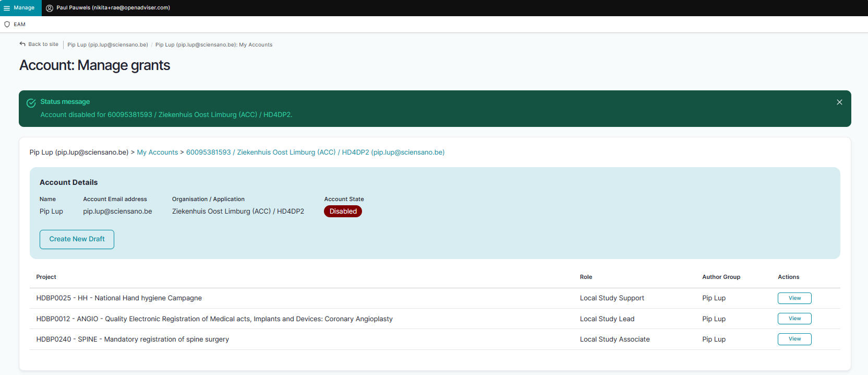The image size is (868, 375).
Task: Click the Create New Draft button
Action: [x=77, y=239]
